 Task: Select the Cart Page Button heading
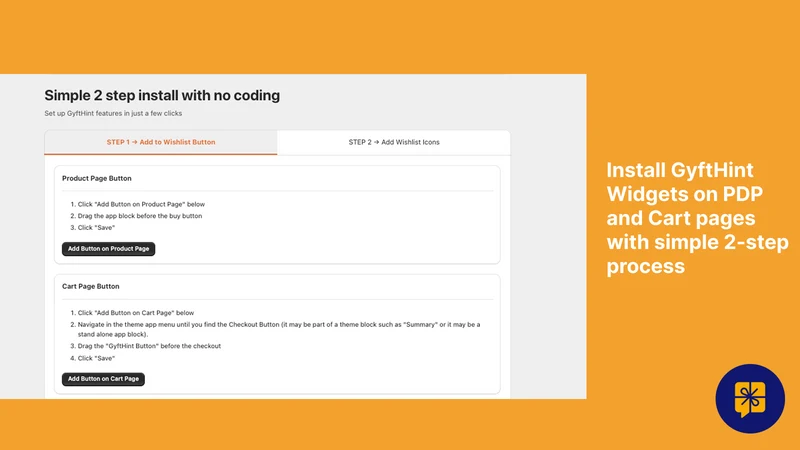pyautogui.click(x=91, y=287)
